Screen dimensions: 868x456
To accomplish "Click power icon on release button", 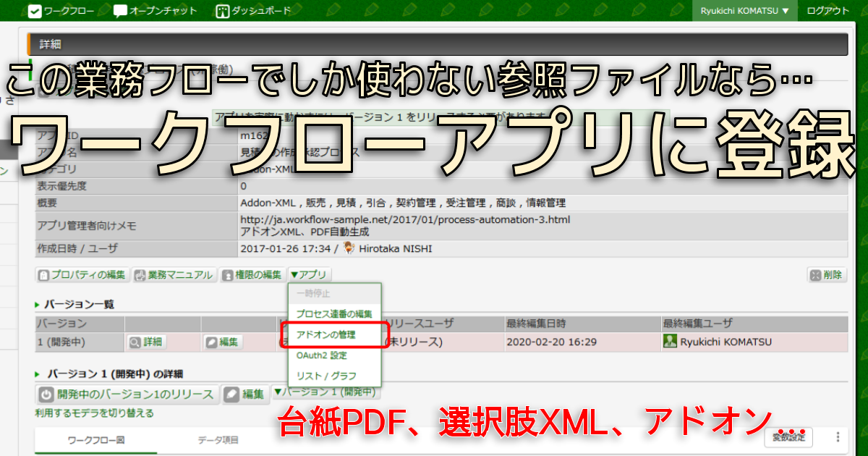I will coord(46,394).
